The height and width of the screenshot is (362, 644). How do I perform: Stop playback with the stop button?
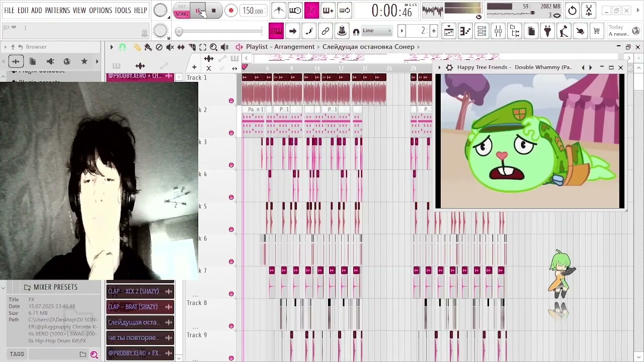pos(214,11)
